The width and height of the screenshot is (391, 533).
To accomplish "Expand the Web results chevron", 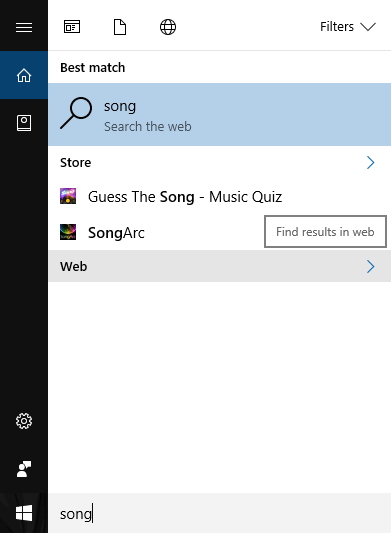I will [x=371, y=266].
